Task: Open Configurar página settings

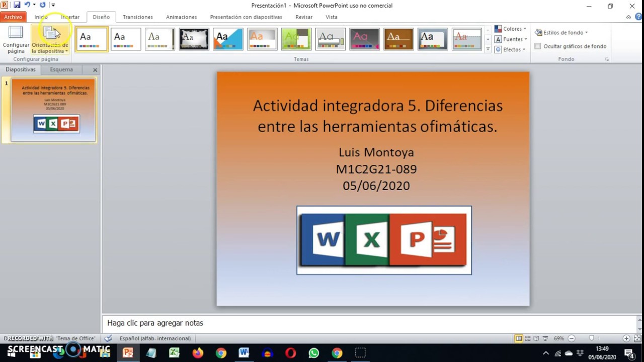Action: [16, 40]
